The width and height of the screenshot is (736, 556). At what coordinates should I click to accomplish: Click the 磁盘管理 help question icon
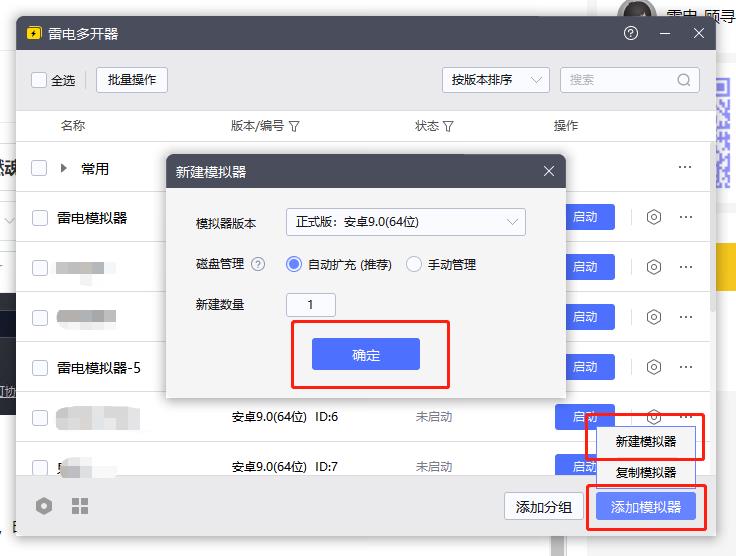click(258, 265)
